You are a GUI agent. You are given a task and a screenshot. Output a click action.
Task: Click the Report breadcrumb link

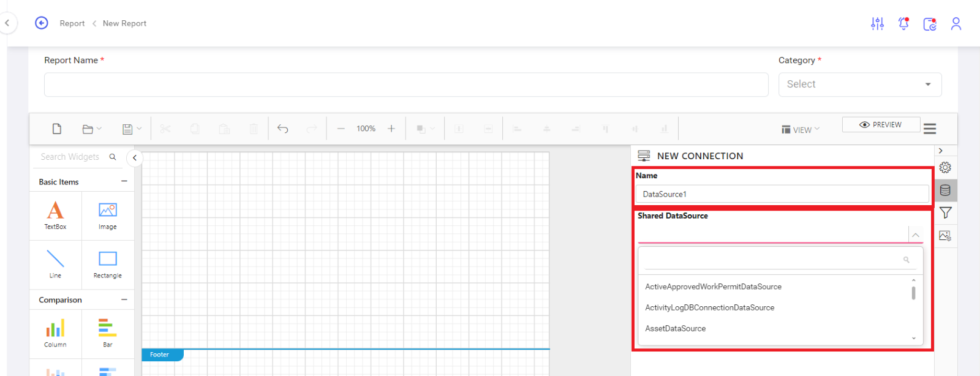point(72,23)
